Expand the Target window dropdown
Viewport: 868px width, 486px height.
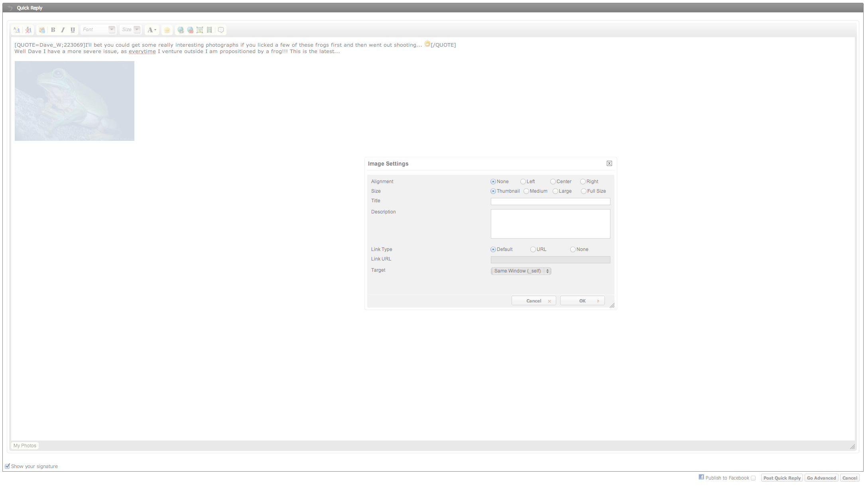pyautogui.click(x=521, y=271)
